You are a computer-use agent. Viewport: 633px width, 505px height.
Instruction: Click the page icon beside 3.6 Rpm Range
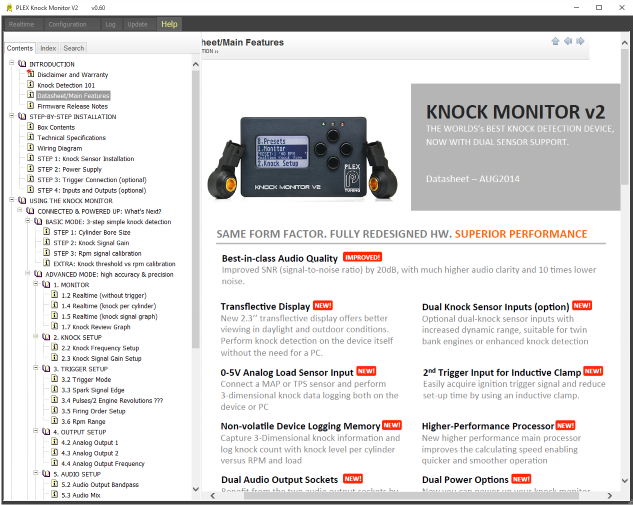pyautogui.click(x=54, y=421)
